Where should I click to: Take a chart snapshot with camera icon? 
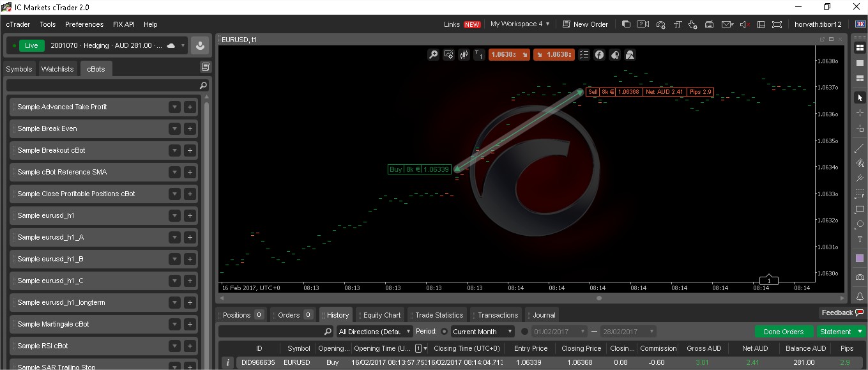pyautogui.click(x=860, y=277)
